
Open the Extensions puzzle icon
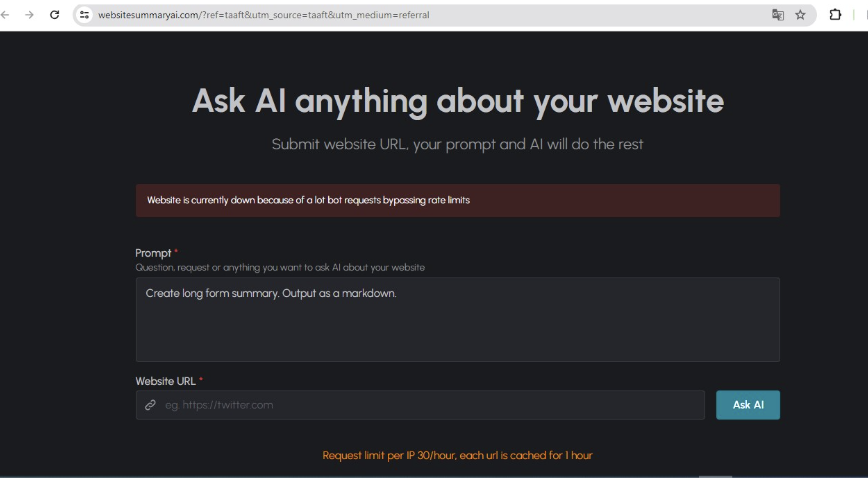[x=835, y=15]
